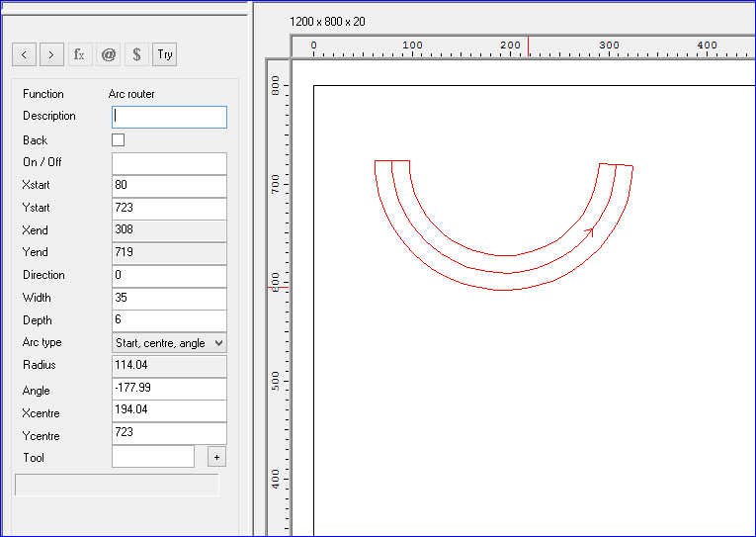Click the Xcentre field showing 194.04
The height and width of the screenshot is (537, 756).
coord(169,411)
